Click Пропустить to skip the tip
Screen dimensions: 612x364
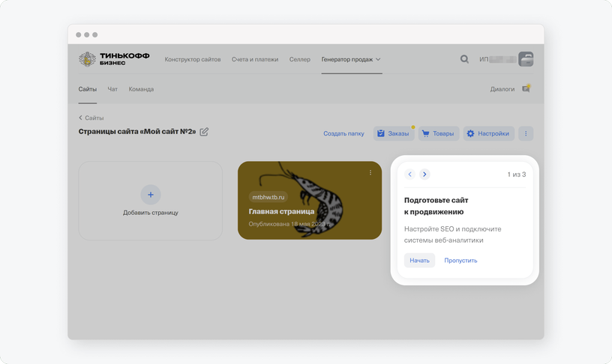(460, 261)
